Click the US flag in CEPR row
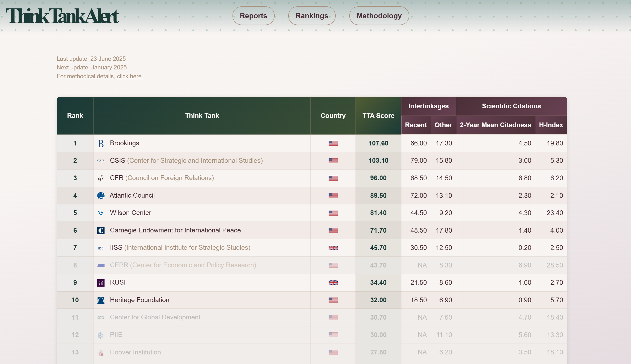The image size is (631, 364). click(333, 265)
